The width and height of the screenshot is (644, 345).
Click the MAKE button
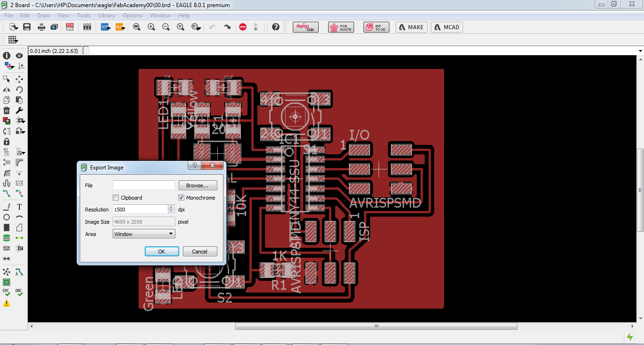412,27
